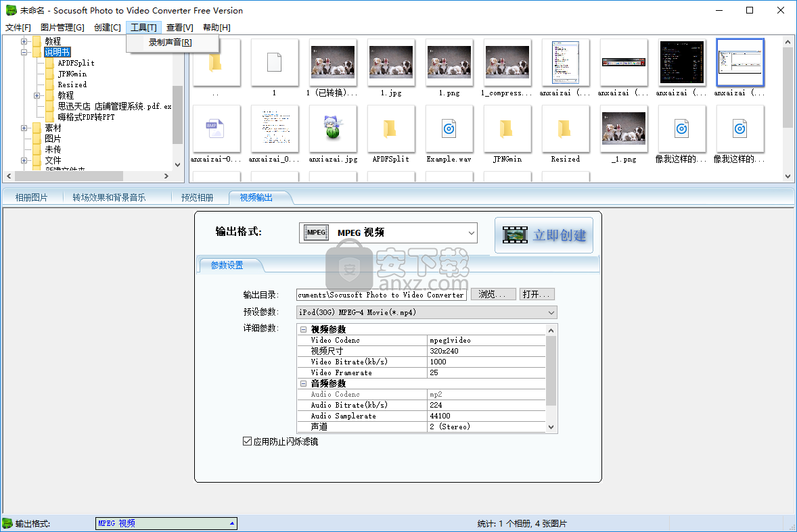Select the _1.png puppies thumbnail

click(x=624, y=129)
